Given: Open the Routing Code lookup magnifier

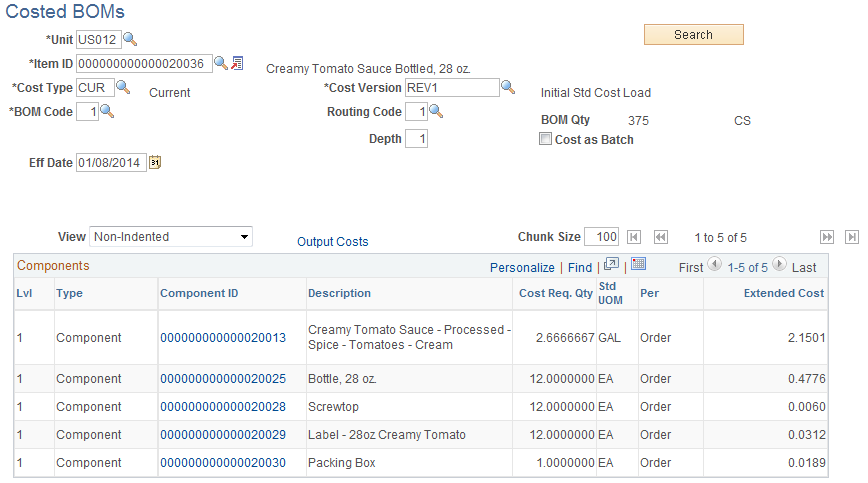Looking at the screenshot, I should pos(436,111).
